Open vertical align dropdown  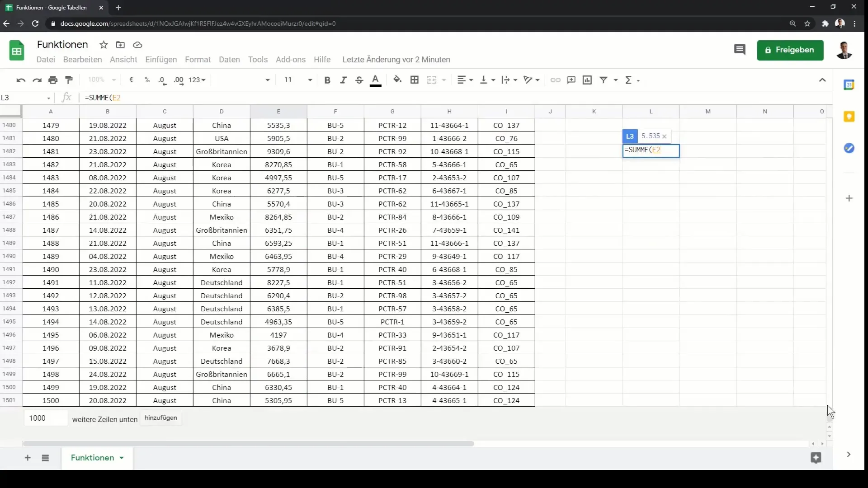click(487, 80)
